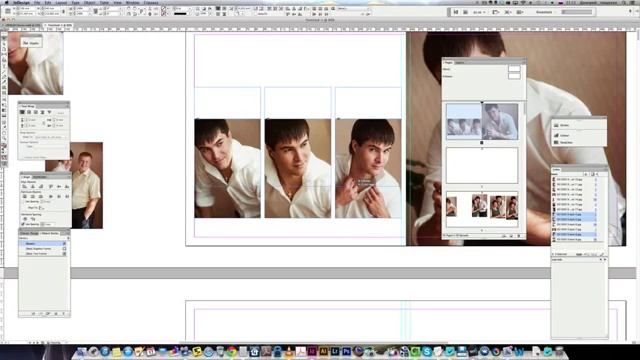Select [None] object style row
Viewport: 640px width, 360px height.
[x=43, y=244]
